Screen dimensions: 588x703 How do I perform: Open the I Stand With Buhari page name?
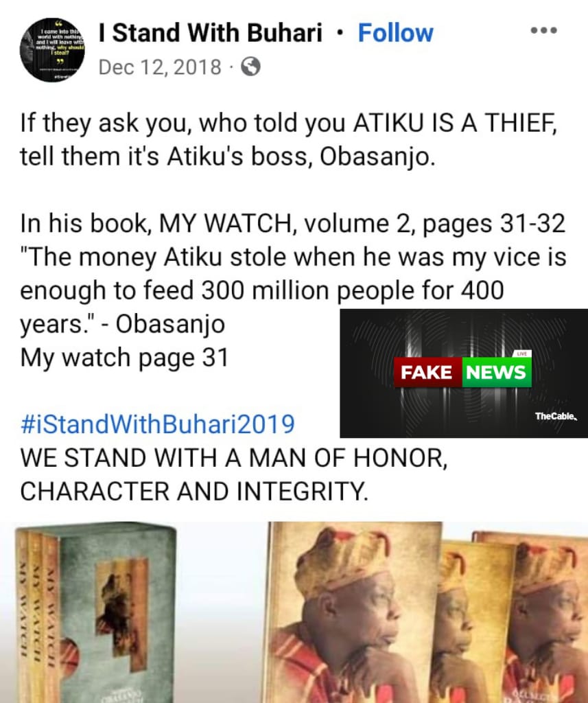click(210, 33)
